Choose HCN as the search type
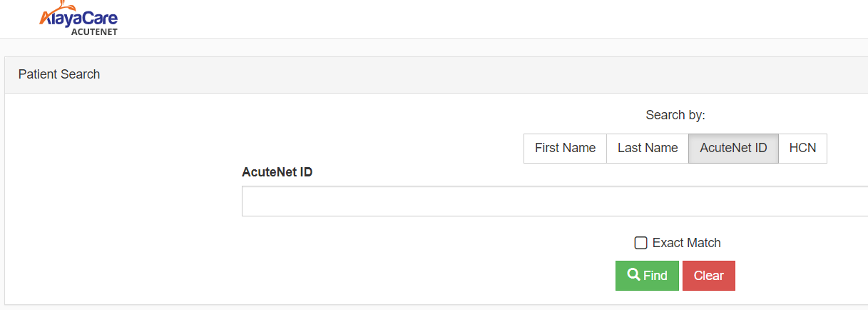 [x=802, y=149]
